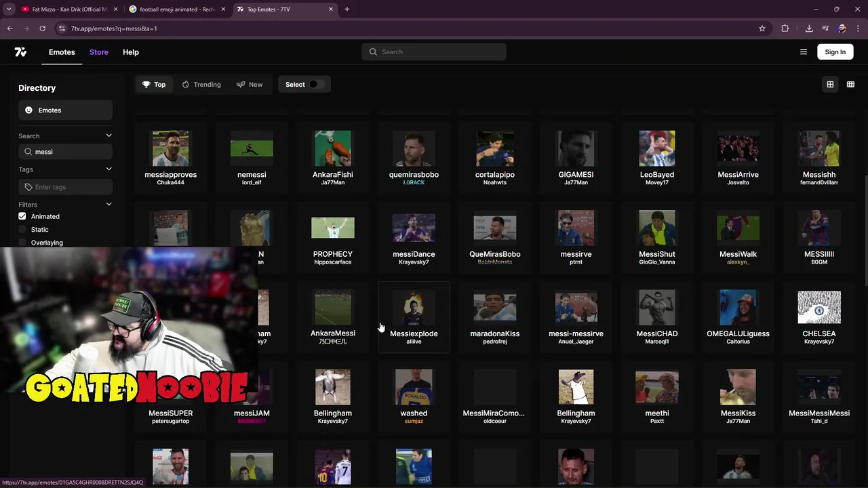Close the football emoji animated tab
Screen dimensions: 868x488
click(x=223, y=9)
